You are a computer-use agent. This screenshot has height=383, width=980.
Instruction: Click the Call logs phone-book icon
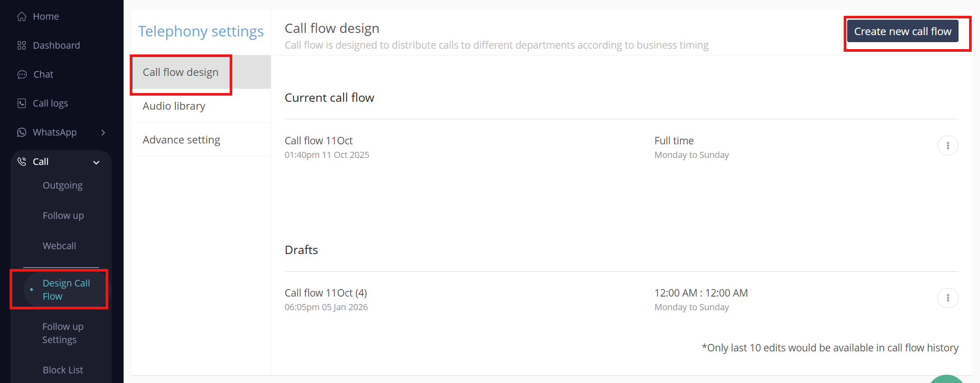click(x=21, y=104)
